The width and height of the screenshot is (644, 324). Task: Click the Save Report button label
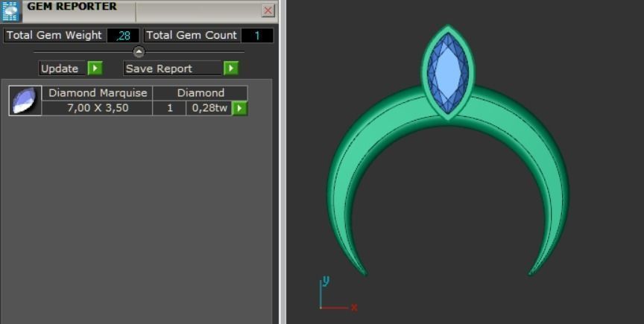point(172,69)
